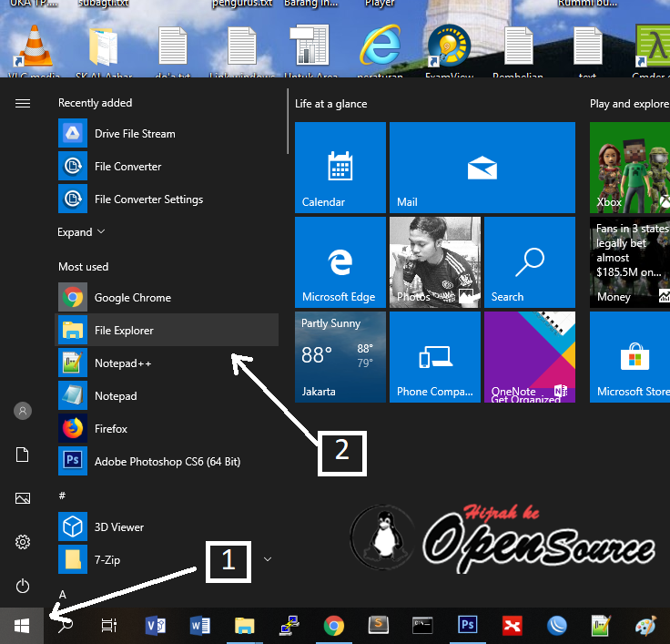Open Visio from the taskbar
670x644 pixels.
156,626
